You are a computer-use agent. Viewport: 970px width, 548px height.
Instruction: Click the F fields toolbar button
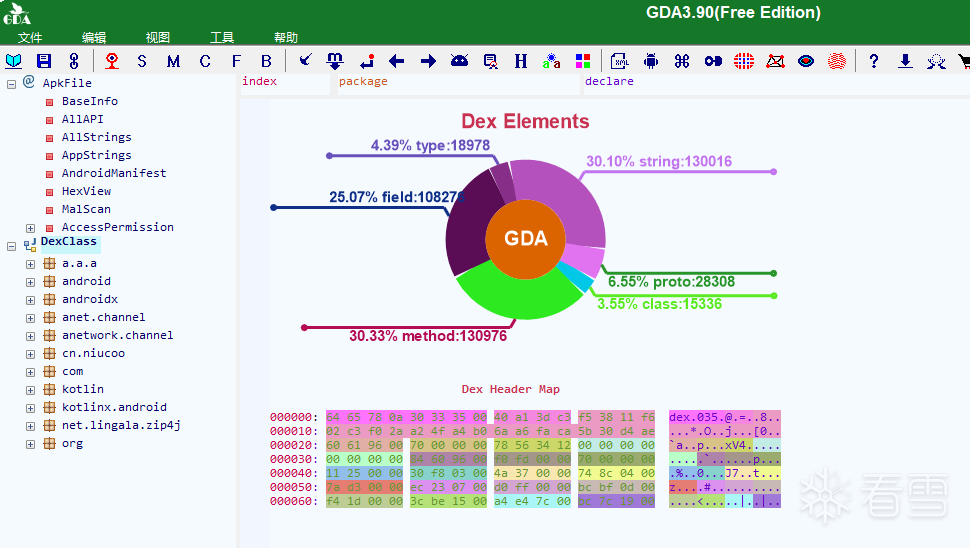[236, 61]
